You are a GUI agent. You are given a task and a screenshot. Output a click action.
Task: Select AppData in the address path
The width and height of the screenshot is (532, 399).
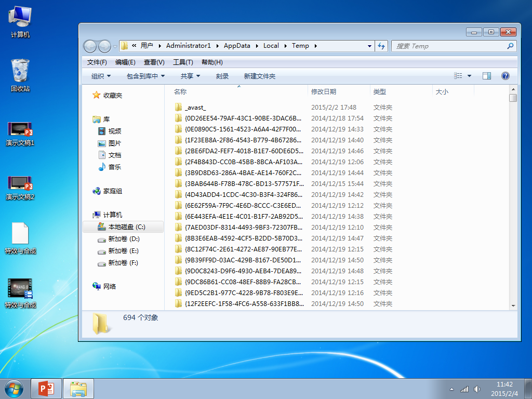[237, 46]
